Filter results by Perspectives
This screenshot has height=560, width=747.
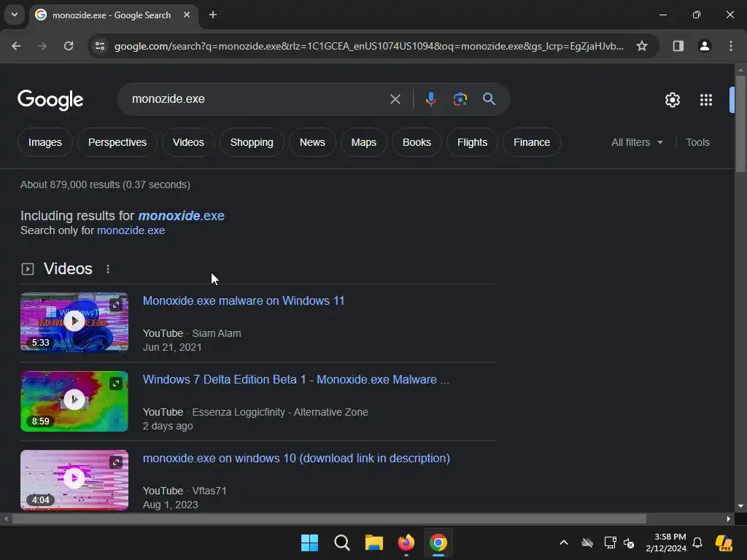(x=117, y=142)
